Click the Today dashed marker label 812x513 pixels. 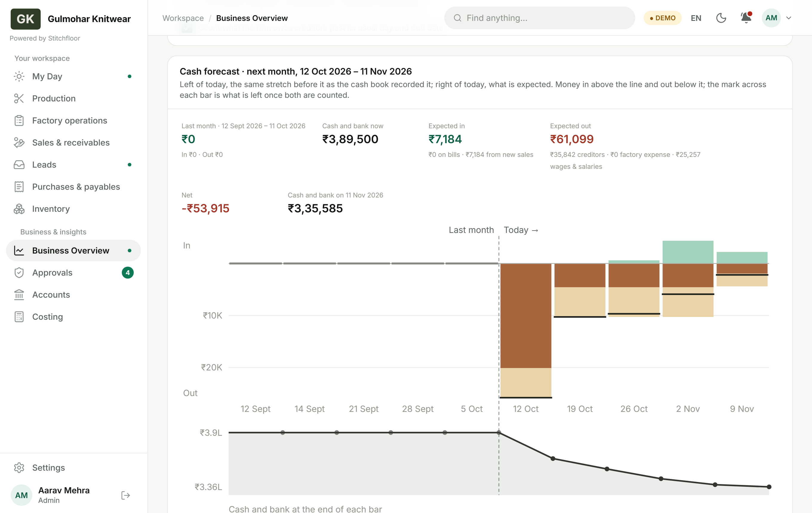[521, 230]
